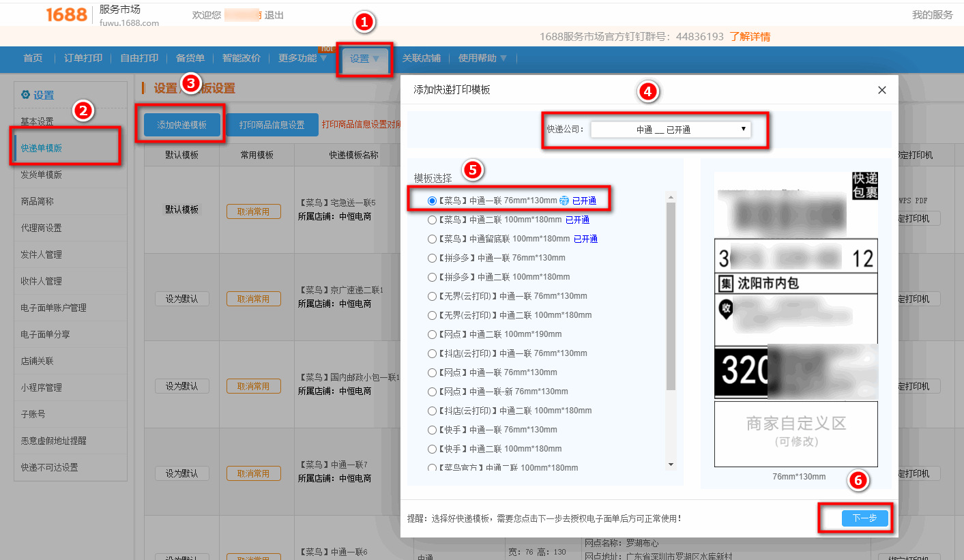Click 设为默认 for the 京广速递二联1 template
The height and width of the screenshot is (560, 964).
[181, 298]
